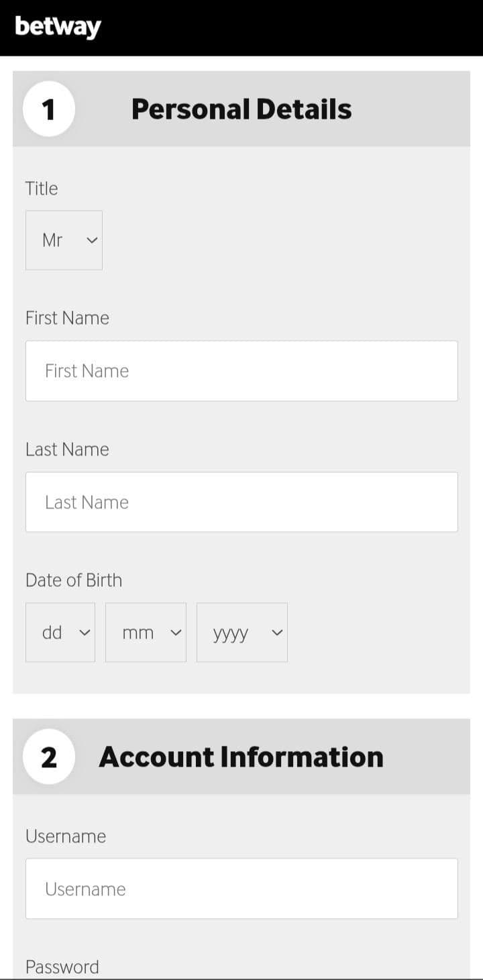The width and height of the screenshot is (483, 980).
Task: Click the chevron on the Title selector
Action: pos(92,239)
